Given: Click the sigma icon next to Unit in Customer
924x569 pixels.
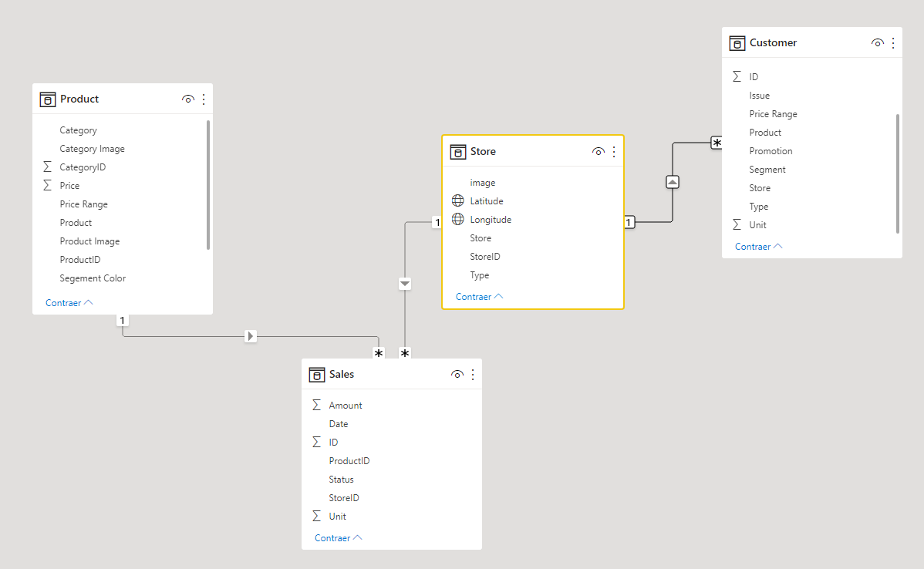Looking at the screenshot, I should coord(737,224).
